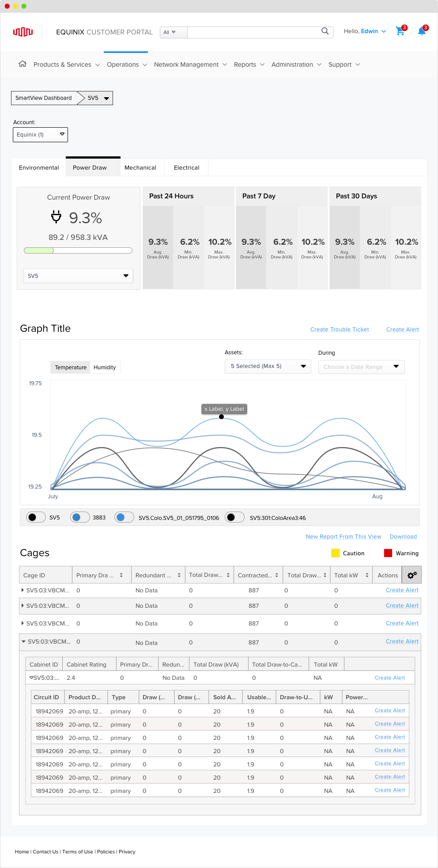Sort by Contracted column
Image resolution: width=438 pixels, height=868 pixels.
pyautogui.click(x=276, y=575)
